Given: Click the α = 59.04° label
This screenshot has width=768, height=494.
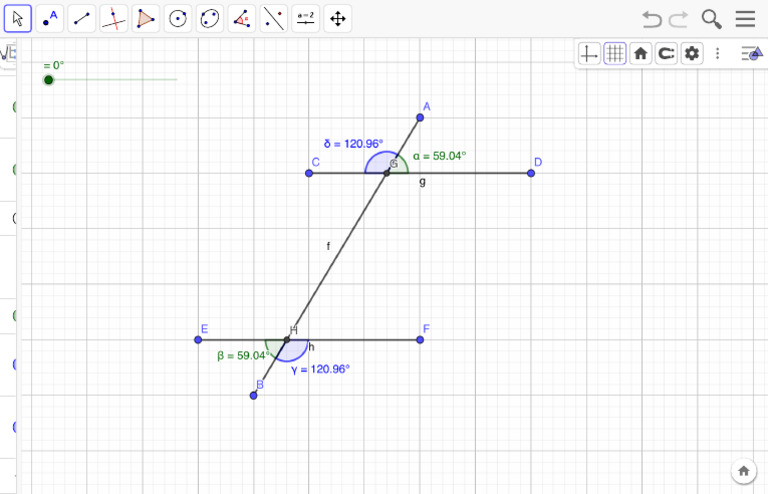Looking at the screenshot, I should point(439,156).
